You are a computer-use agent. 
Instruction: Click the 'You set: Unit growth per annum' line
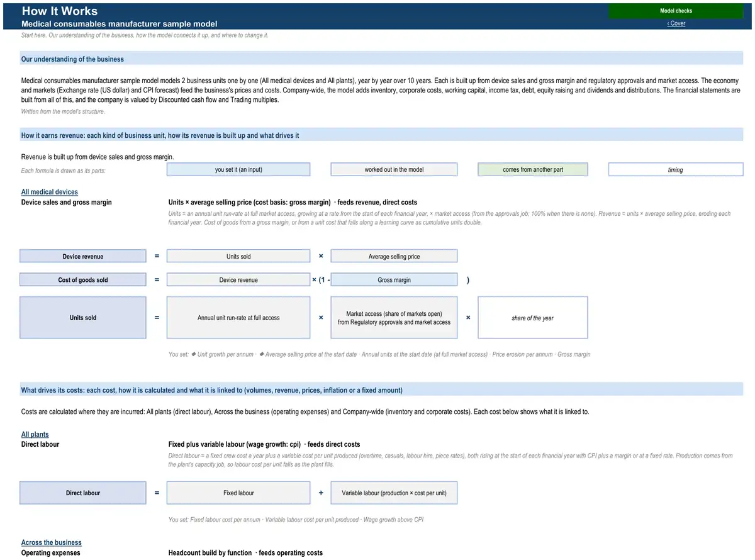click(x=379, y=354)
